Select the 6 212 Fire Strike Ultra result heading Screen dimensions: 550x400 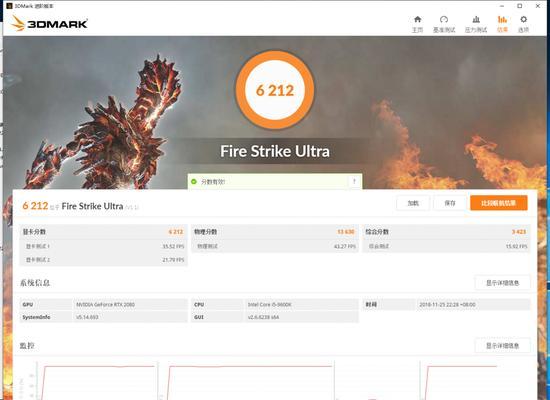pyautogui.click(x=81, y=206)
